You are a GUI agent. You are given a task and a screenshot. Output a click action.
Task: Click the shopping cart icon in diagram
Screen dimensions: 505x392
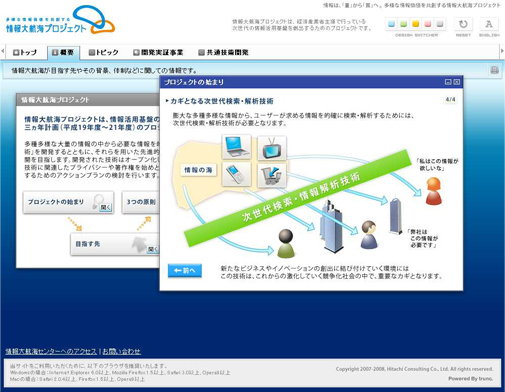coord(272,175)
